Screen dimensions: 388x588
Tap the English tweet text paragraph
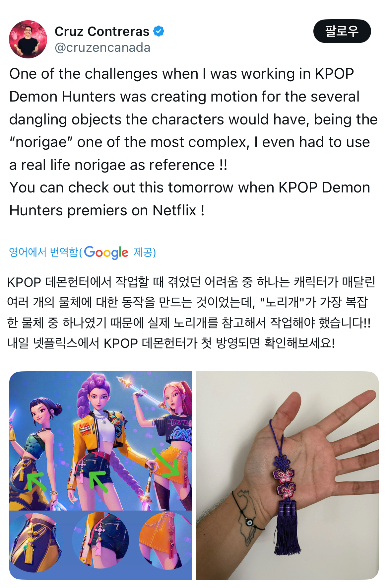[x=193, y=142]
